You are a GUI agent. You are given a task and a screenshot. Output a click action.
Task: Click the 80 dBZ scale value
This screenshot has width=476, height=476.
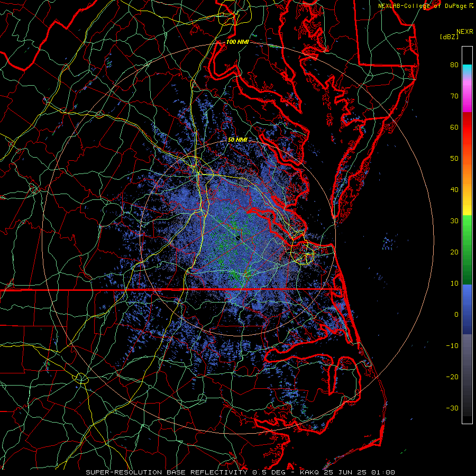454,65
